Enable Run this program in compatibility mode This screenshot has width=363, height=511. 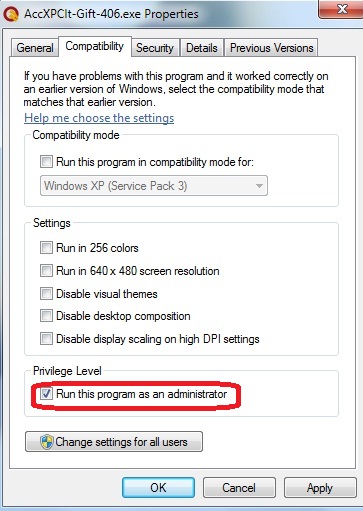click(x=46, y=162)
